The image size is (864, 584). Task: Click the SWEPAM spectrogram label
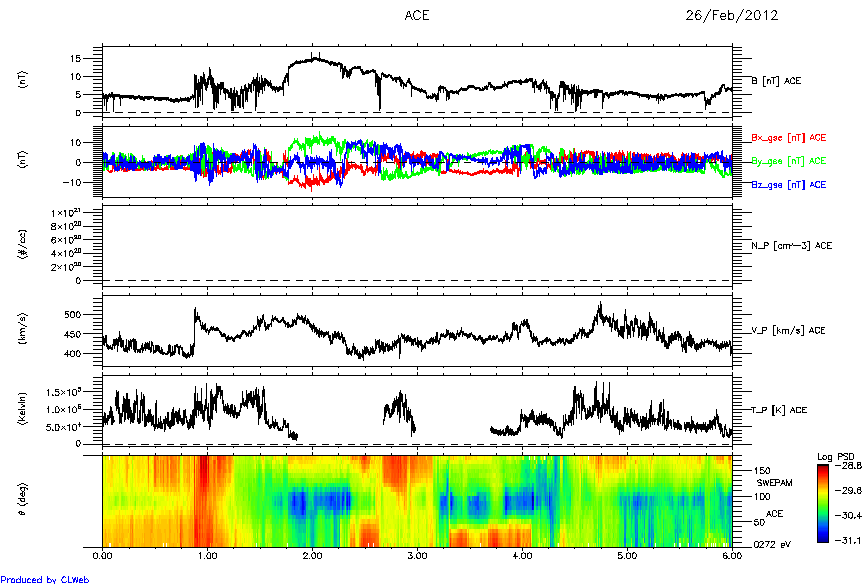(x=774, y=483)
